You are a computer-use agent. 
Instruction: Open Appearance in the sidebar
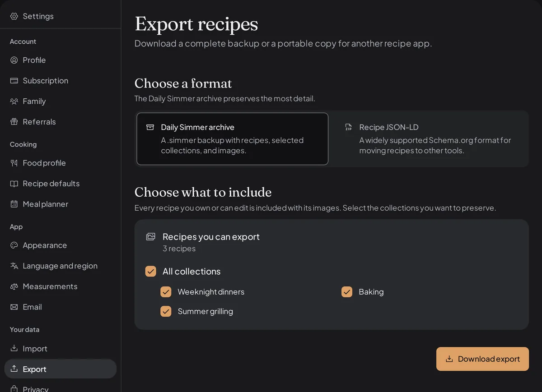(61, 245)
